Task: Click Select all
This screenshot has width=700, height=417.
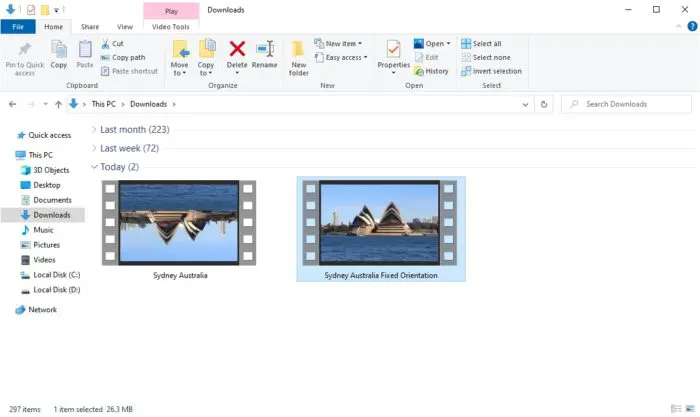Action: tap(481, 44)
